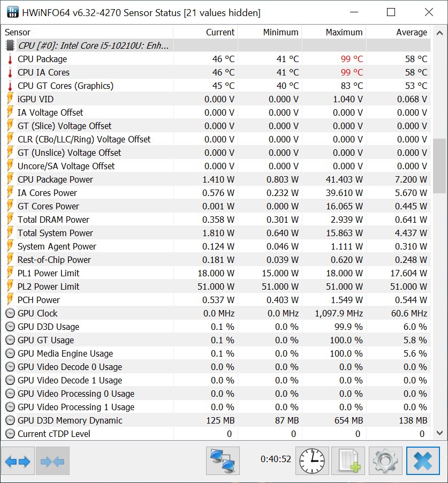Click clock icon beside GPU D3D Memory Dynamic

tap(10, 420)
